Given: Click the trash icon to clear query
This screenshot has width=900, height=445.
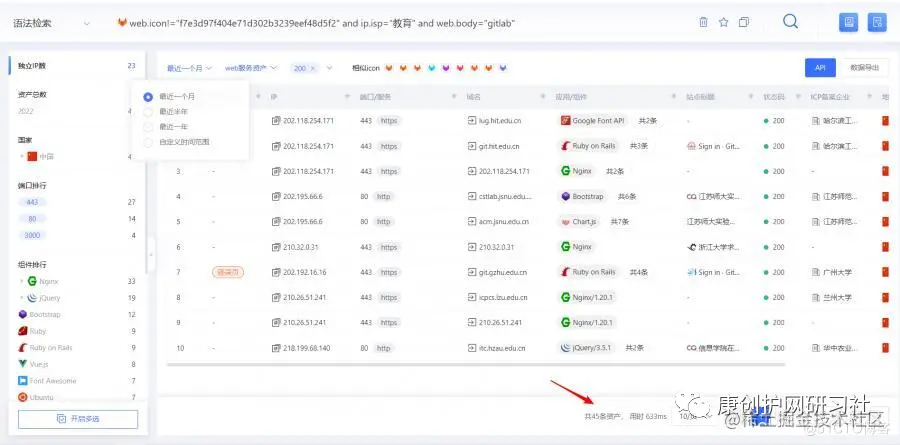Looking at the screenshot, I should (x=703, y=22).
